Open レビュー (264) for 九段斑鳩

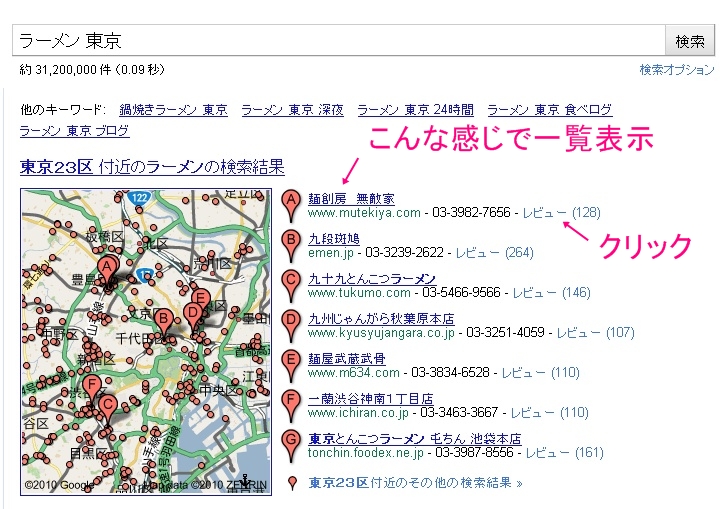[495, 253]
